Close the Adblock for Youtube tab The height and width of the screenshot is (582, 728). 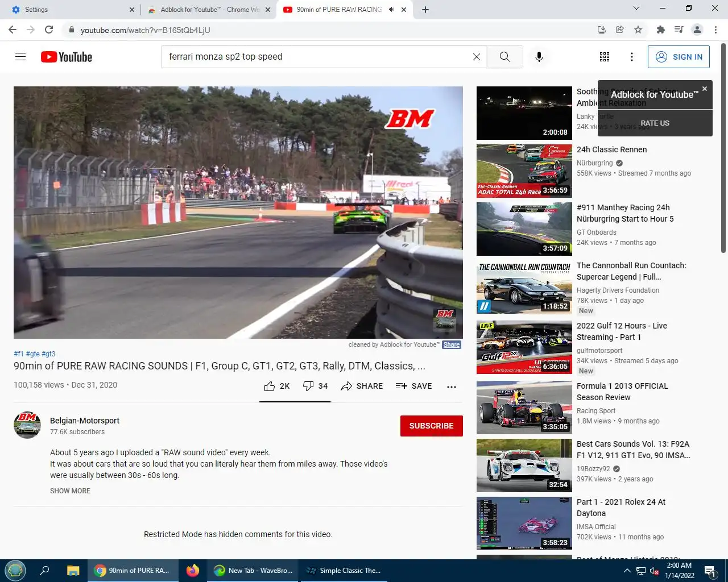(268, 10)
